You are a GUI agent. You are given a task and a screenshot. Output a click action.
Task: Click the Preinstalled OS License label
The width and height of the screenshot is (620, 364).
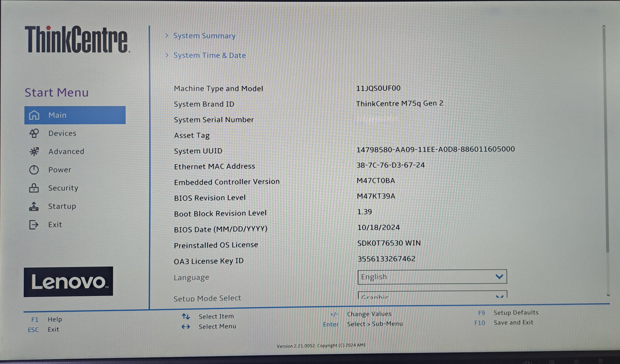(x=216, y=245)
